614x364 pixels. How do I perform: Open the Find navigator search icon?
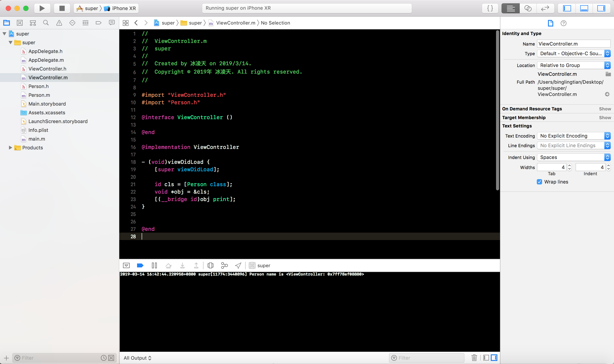coord(46,23)
